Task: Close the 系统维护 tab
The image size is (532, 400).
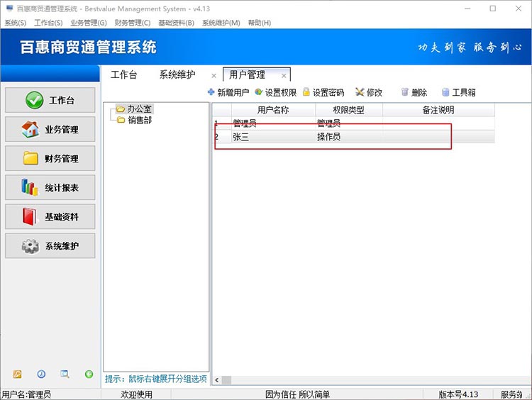Action: (x=214, y=76)
